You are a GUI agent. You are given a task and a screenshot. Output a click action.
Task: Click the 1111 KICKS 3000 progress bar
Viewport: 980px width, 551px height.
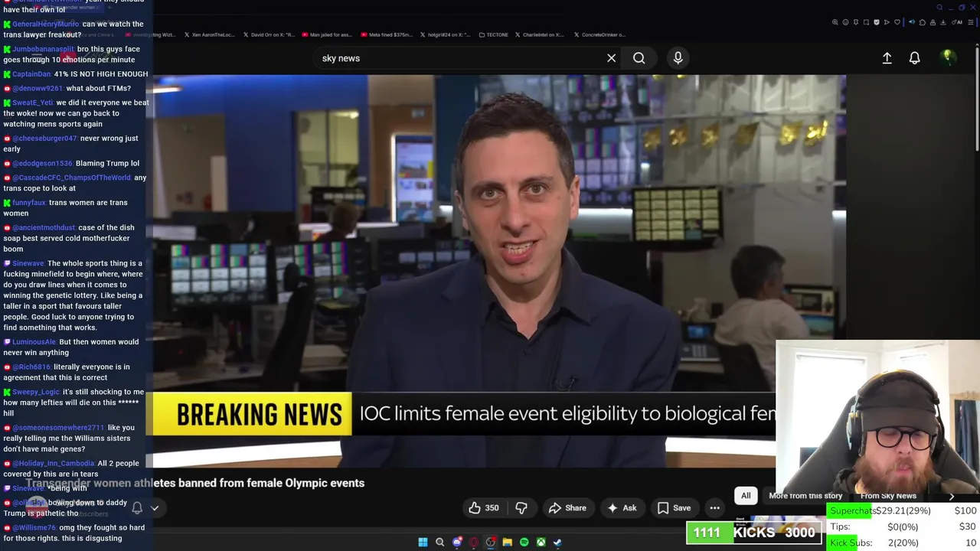click(x=754, y=533)
